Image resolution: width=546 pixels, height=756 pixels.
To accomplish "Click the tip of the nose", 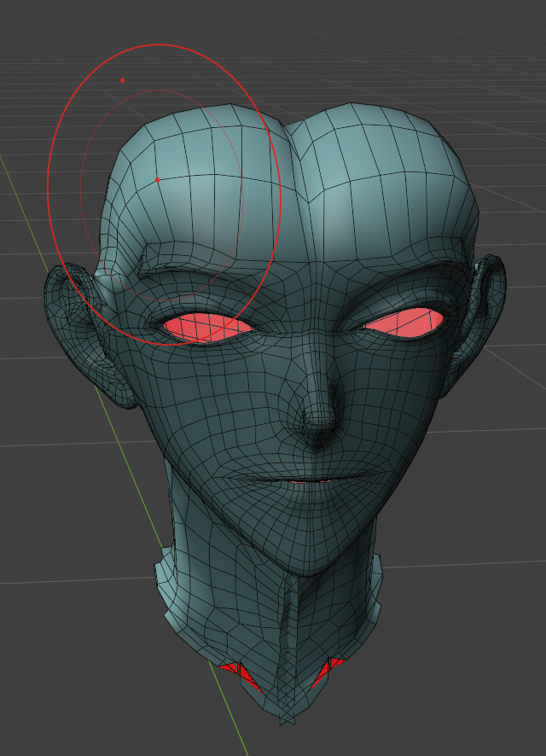I will click(x=321, y=421).
